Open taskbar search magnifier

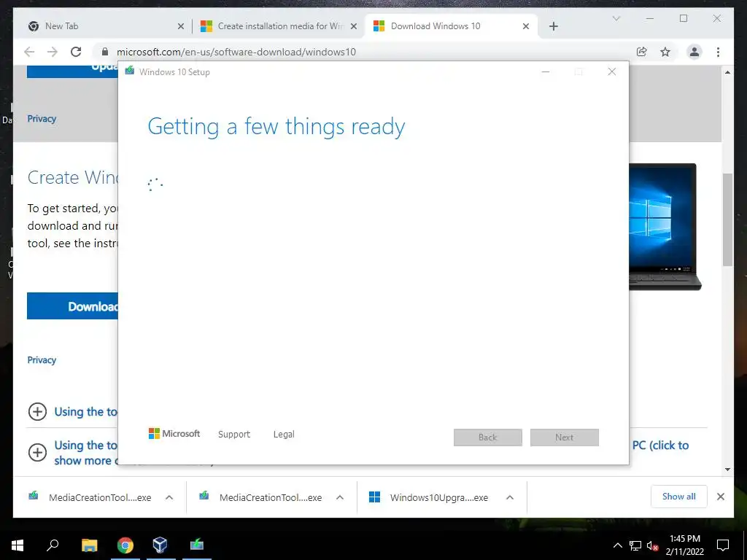pyautogui.click(x=53, y=545)
